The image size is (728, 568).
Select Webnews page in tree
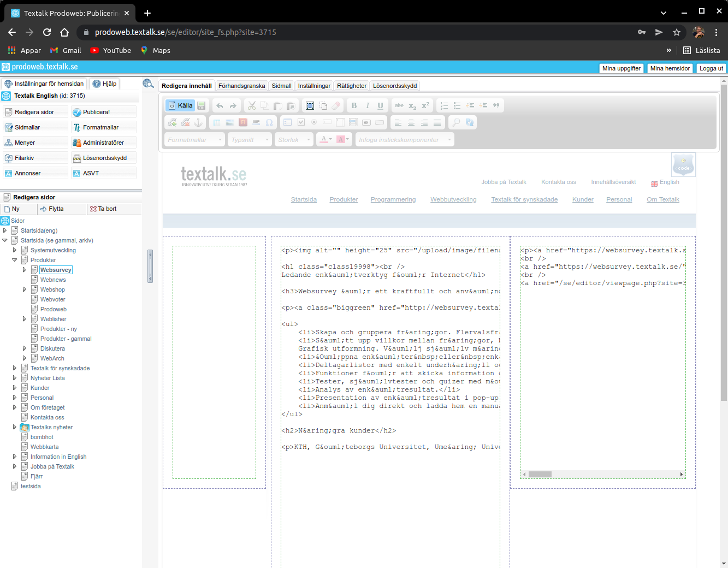point(53,280)
